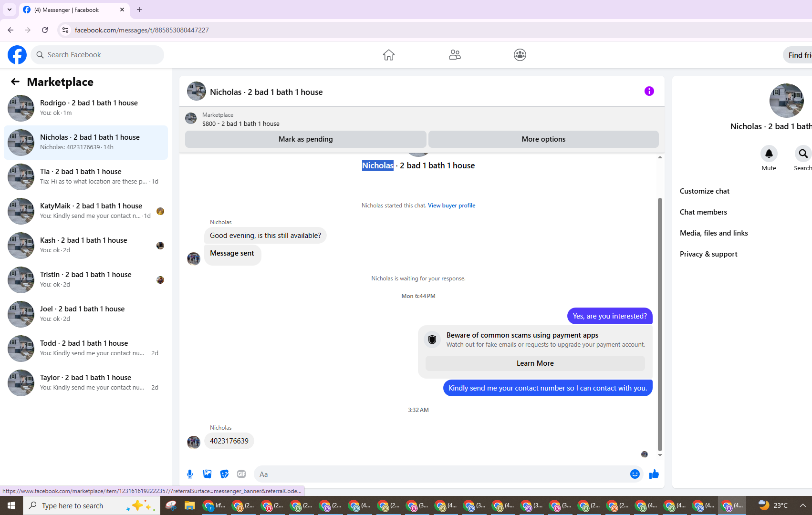
Task: Click 'Good evening, is this still available?' message
Action: tap(265, 236)
